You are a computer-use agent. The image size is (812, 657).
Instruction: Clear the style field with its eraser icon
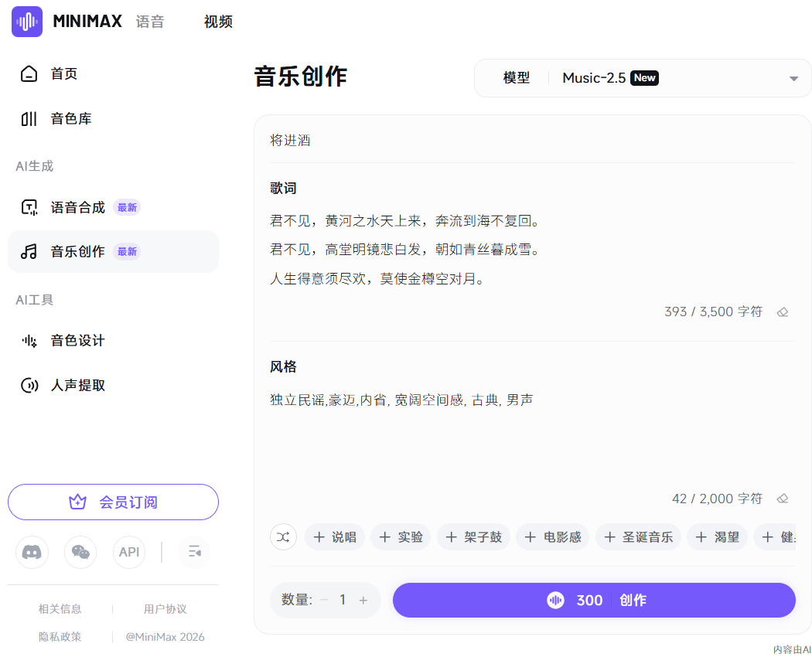click(782, 499)
